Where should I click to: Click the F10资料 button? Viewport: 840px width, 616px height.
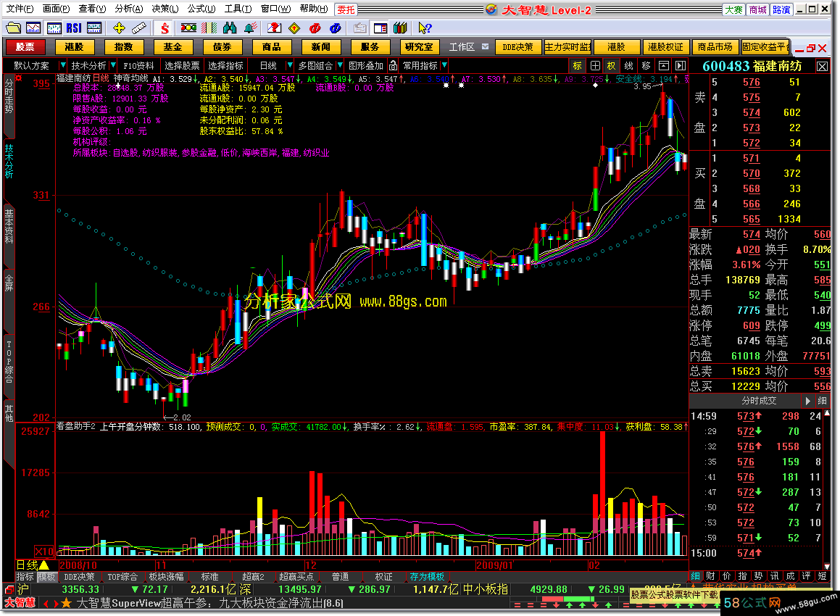138,65
